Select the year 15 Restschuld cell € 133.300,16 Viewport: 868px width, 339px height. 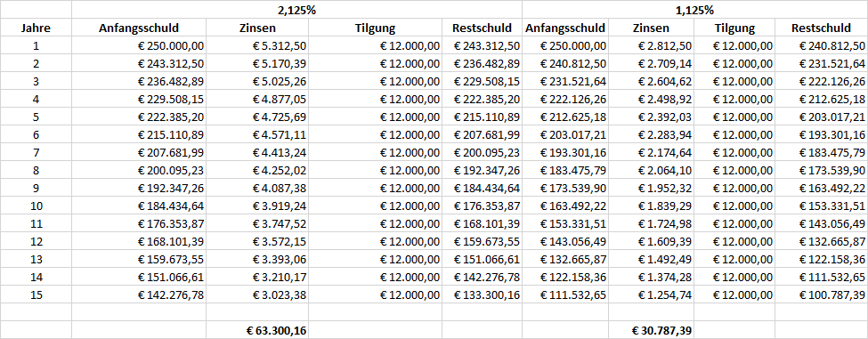[x=483, y=295]
